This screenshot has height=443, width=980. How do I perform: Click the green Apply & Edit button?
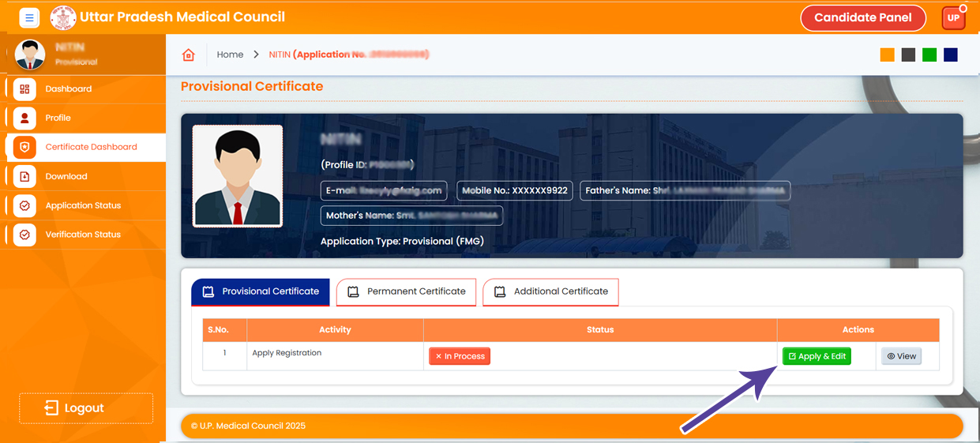817,356
